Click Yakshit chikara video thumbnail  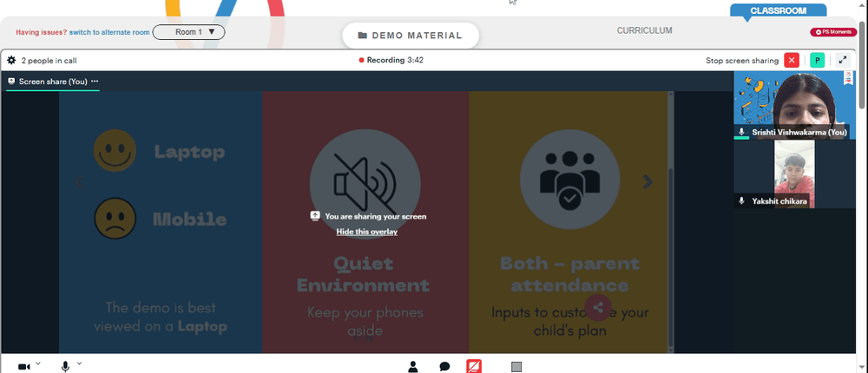pyautogui.click(x=794, y=174)
